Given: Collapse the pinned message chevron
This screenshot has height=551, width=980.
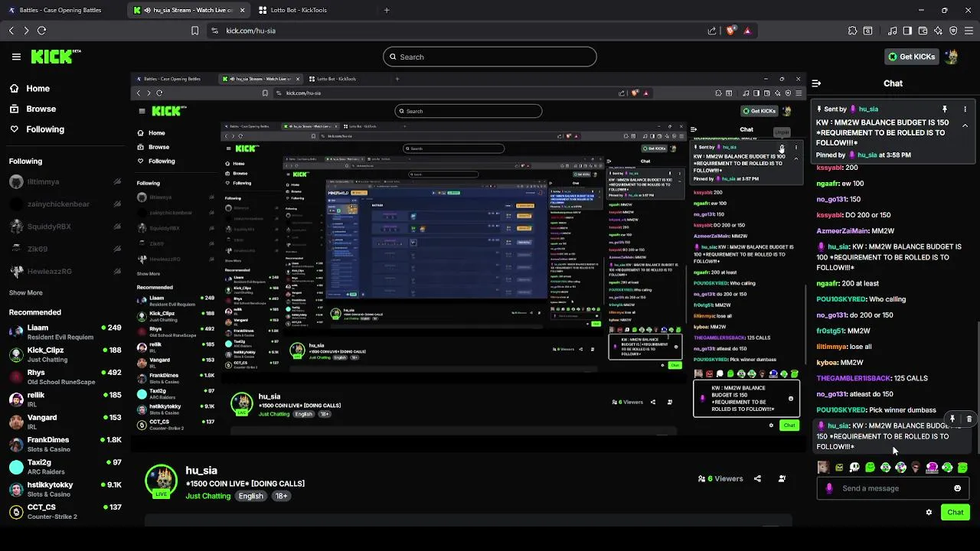Looking at the screenshot, I should coord(965,126).
